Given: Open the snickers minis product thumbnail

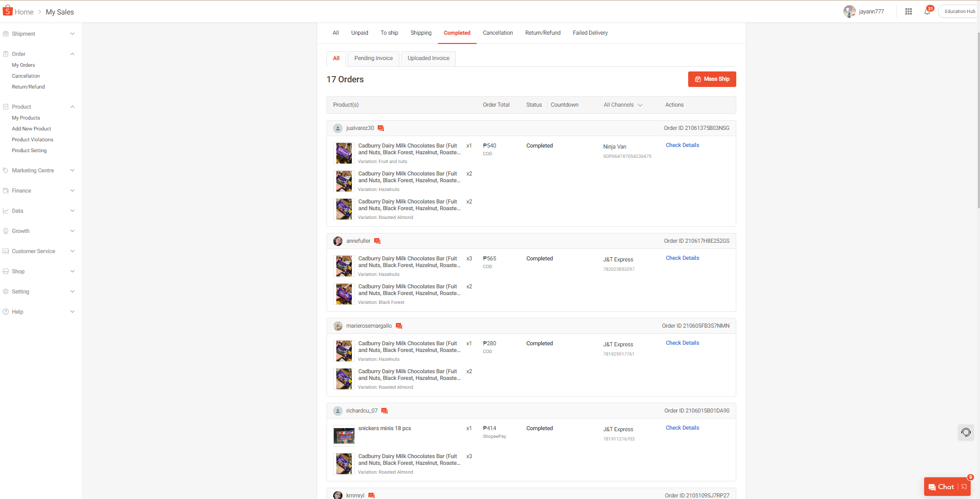Looking at the screenshot, I should [x=344, y=436].
